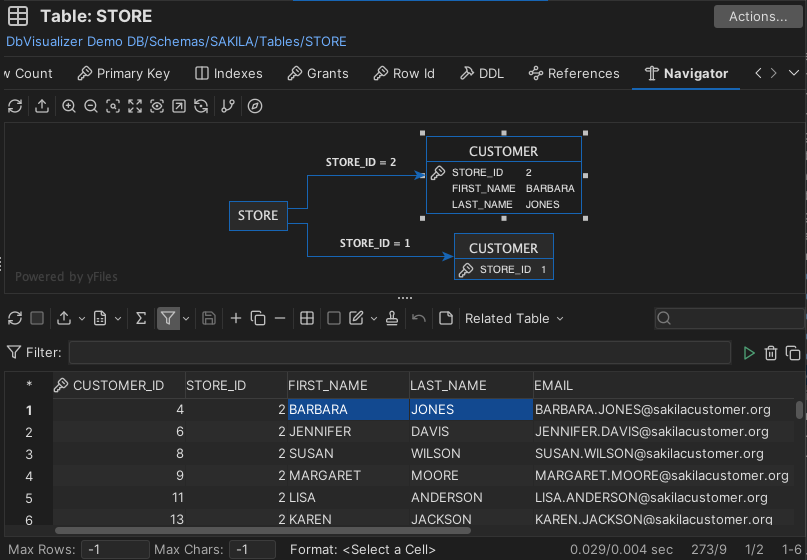Clear the filter using trash icon
This screenshot has width=807, height=560.
pyautogui.click(x=771, y=353)
